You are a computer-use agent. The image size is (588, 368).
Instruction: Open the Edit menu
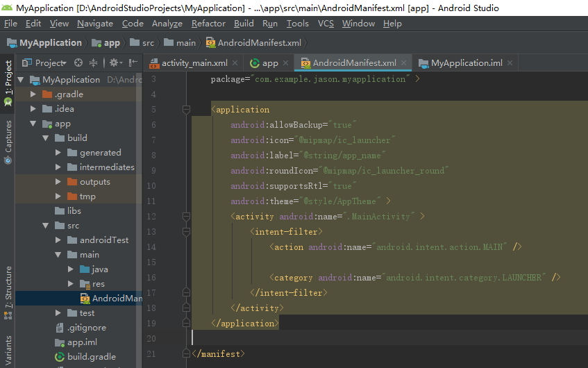33,24
